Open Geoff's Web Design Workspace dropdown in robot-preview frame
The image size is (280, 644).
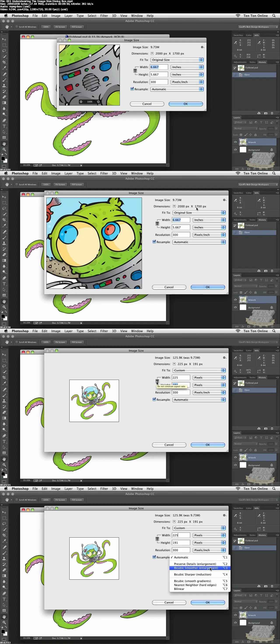click(x=258, y=27)
